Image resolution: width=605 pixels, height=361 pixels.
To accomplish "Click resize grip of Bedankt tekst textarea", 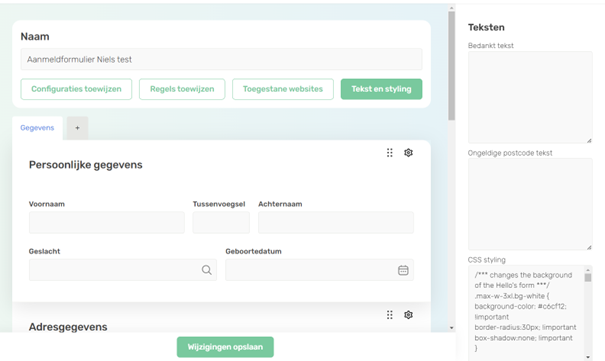I will pos(589,141).
